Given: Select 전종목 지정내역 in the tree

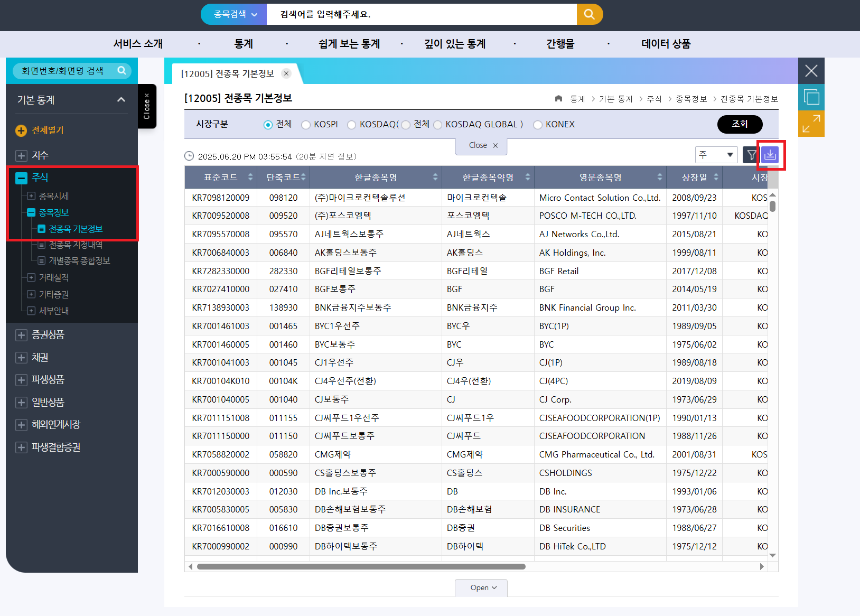Looking at the screenshot, I should [76, 245].
